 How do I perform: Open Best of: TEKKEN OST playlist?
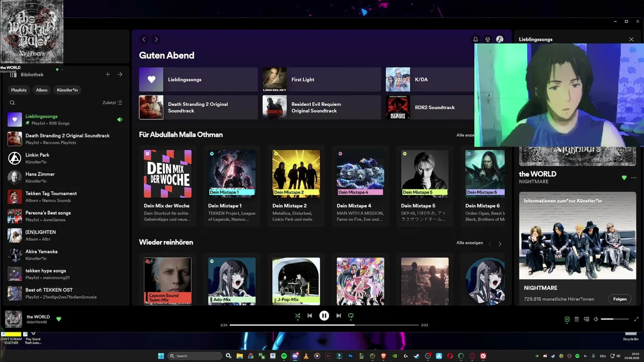pyautogui.click(x=65, y=293)
